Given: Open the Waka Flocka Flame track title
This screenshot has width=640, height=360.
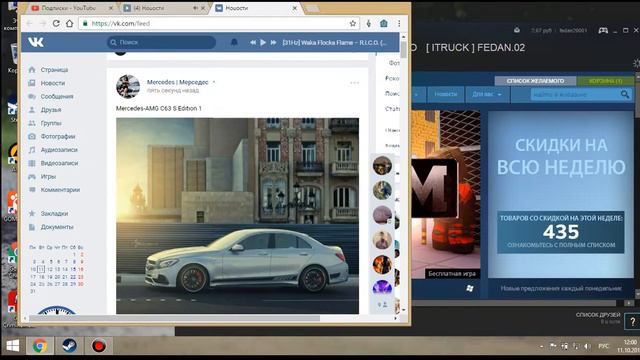Looking at the screenshot, I should click(335, 42).
